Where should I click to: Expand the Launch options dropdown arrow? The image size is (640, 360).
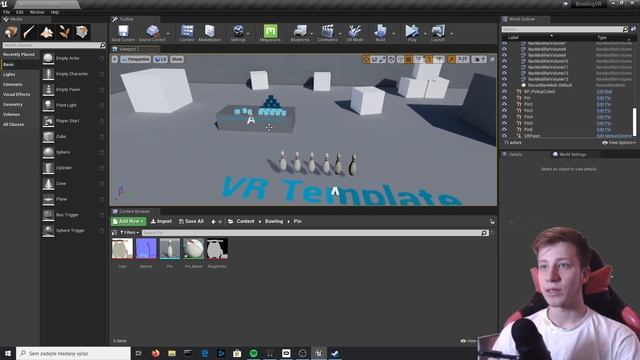451,33
